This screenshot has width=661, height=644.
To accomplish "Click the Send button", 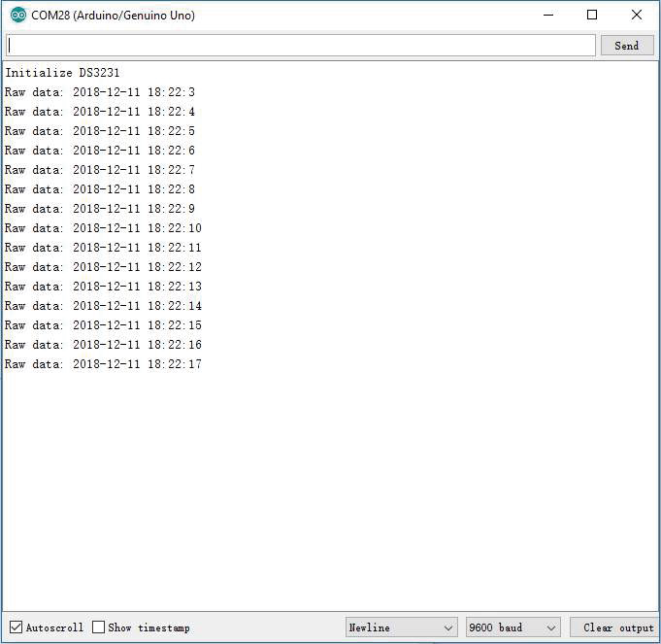I will tap(627, 46).
